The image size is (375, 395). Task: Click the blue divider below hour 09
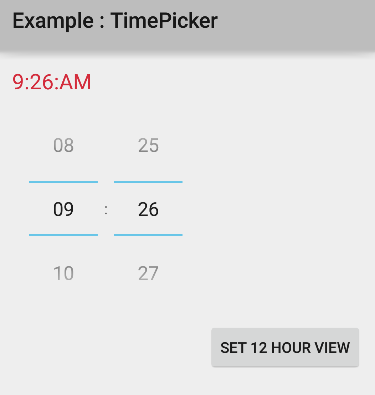[63, 235]
